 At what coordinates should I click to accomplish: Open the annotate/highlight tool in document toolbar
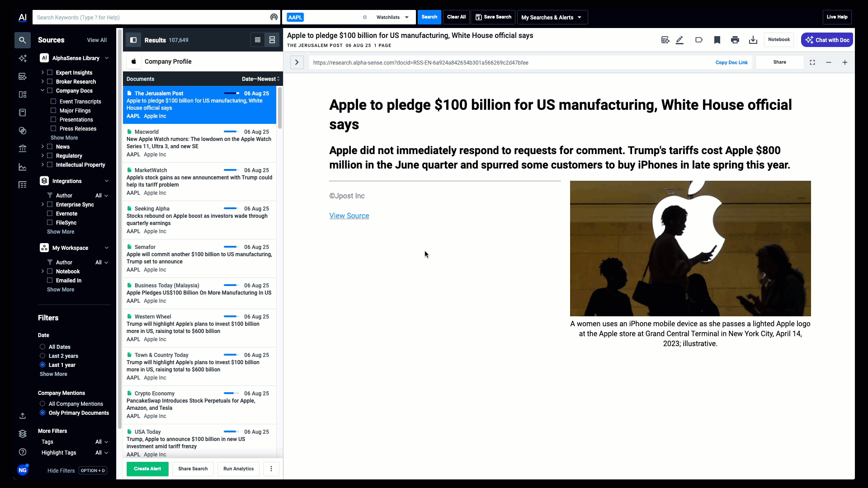680,40
